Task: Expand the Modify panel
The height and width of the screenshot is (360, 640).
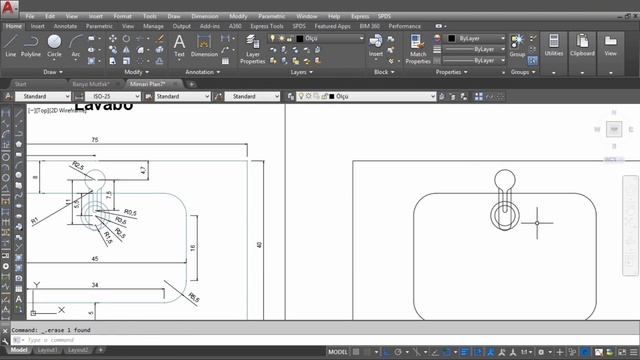Action: click(136, 72)
